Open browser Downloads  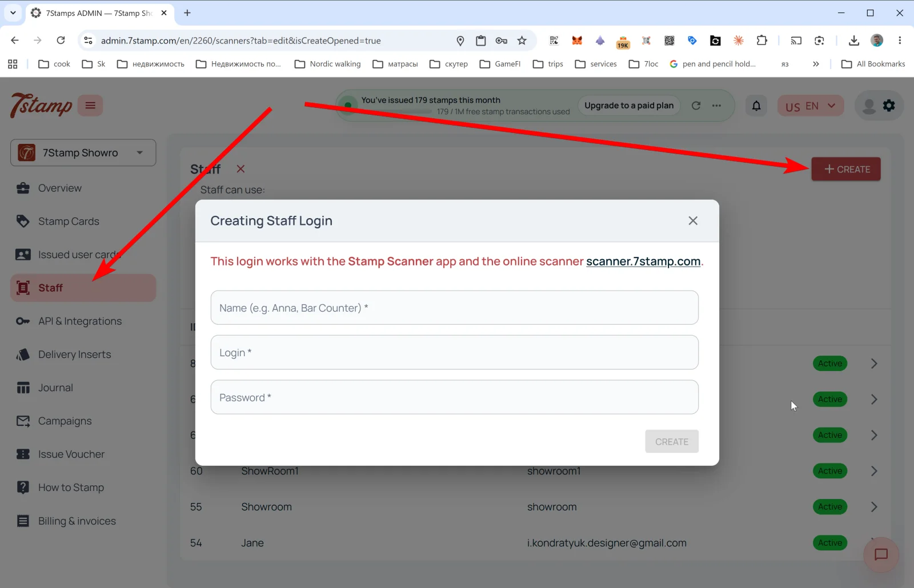click(854, 41)
